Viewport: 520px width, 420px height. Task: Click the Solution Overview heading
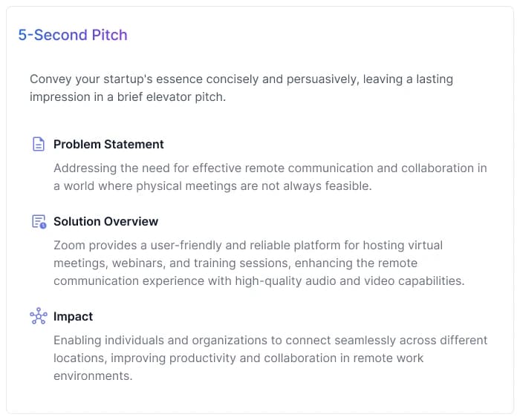[105, 221]
